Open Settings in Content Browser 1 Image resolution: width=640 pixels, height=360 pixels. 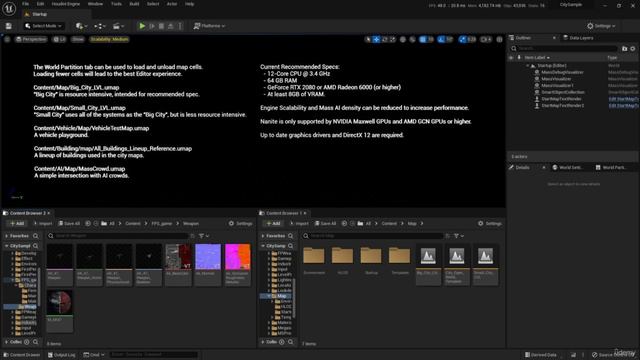coord(490,224)
